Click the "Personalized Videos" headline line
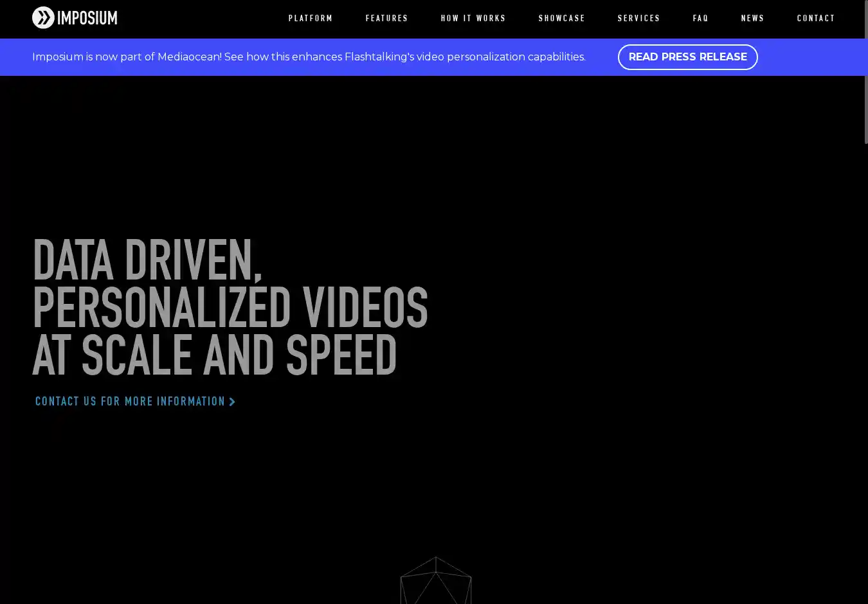The width and height of the screenshot is (868, 604). coord(230,307)
